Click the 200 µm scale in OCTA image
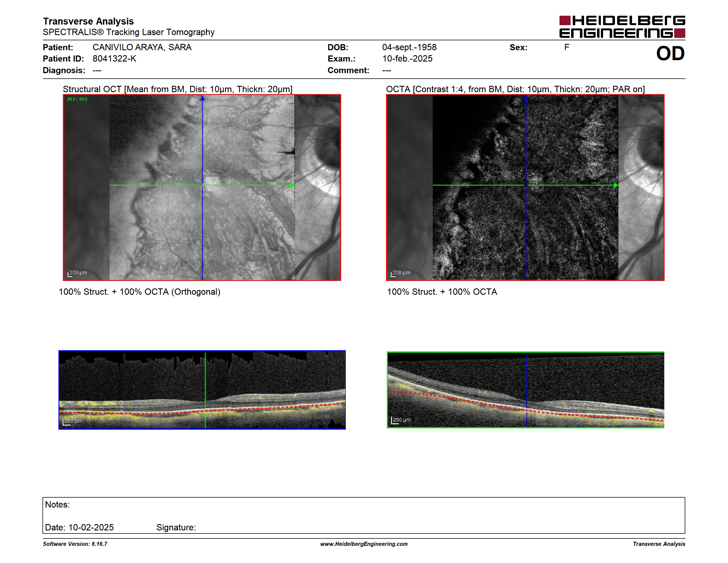This screenshot has height=563, width=728. point(400,273)
